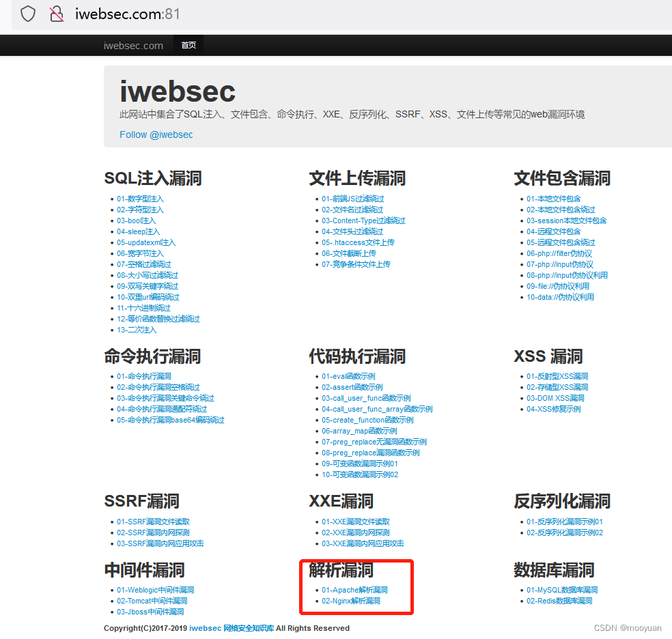The image size is (672, 639).
Task: Open 01-反序列化漏洞示例01 link
Action: [x=565, y=522]
